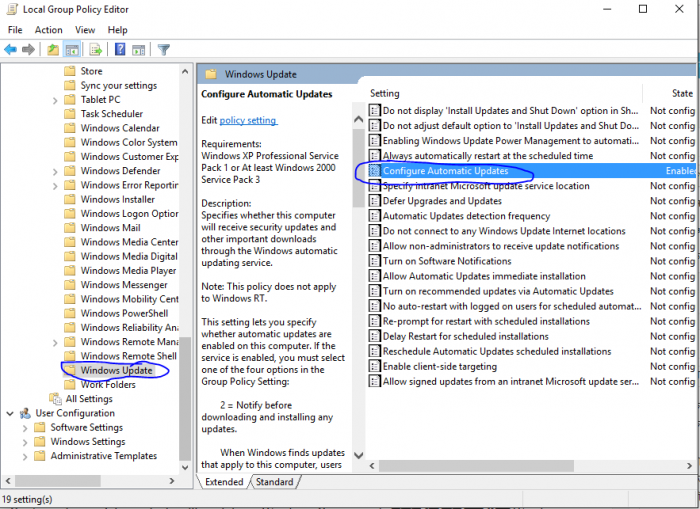Toggle the Show/Hide Action Pane icon

click(x=139, y=50)
